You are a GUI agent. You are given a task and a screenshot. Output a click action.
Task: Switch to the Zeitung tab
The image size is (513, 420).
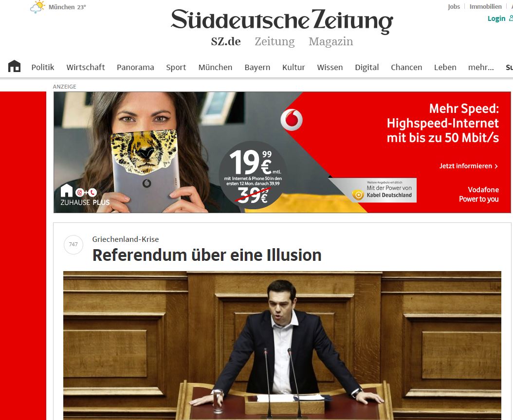(275, 41)
